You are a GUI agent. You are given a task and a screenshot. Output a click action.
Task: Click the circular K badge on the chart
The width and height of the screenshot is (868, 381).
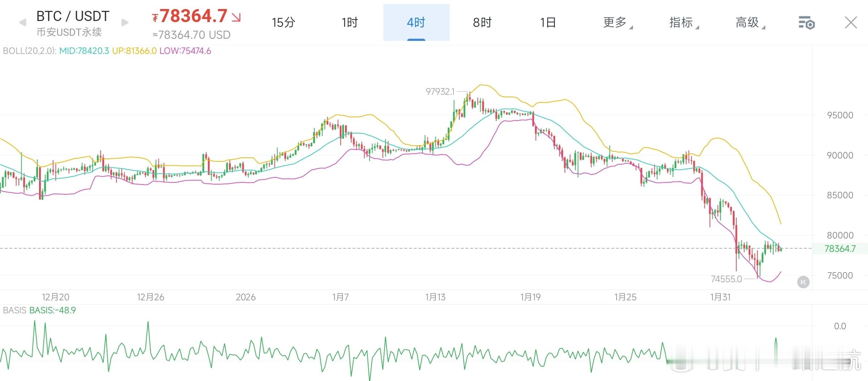[803, 282]
